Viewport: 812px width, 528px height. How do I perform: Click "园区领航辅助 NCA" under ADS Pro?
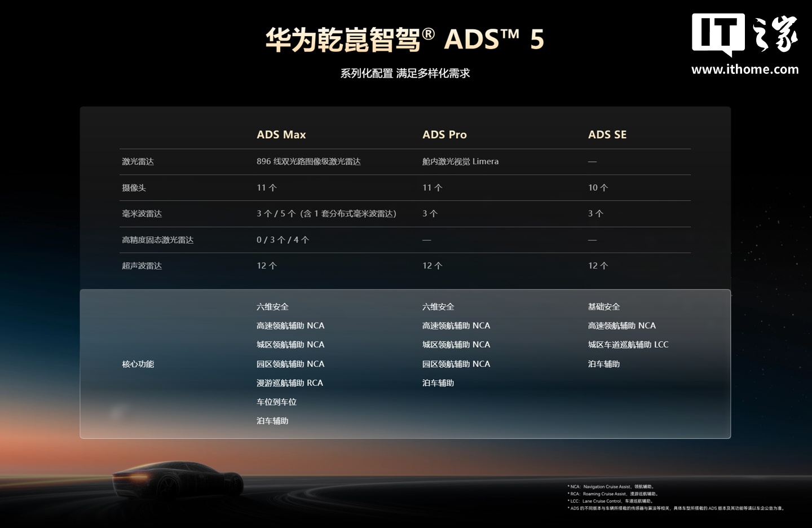[x=456, y=364]
